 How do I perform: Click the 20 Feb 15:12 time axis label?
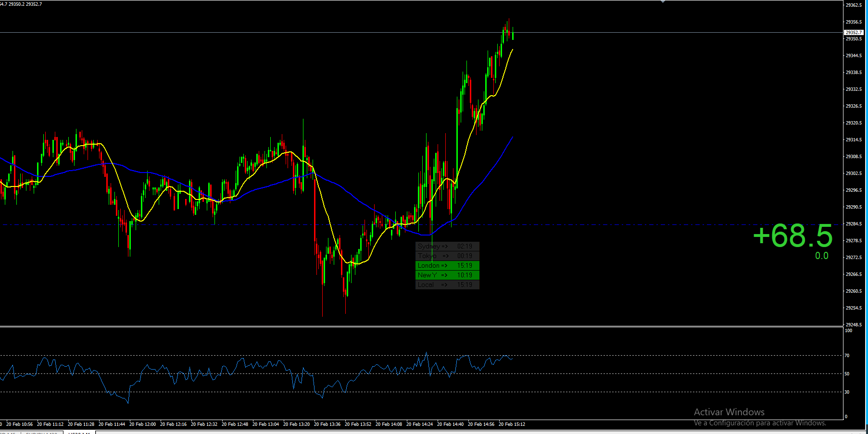512,424
